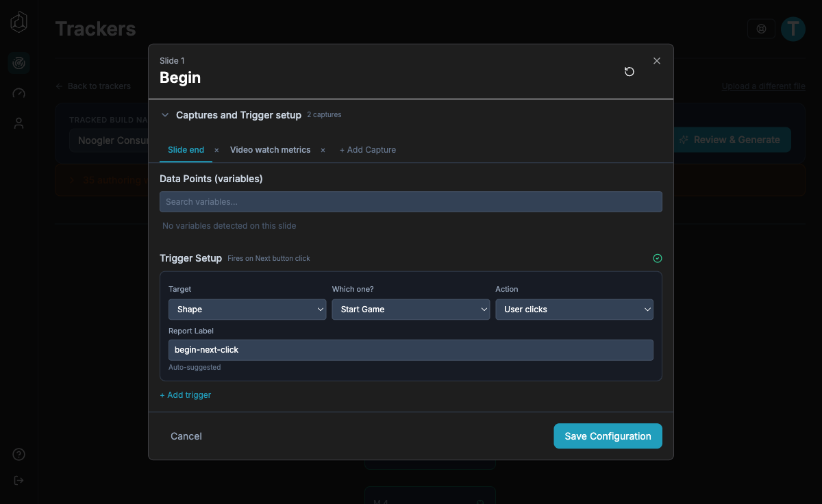
Task: Click the "Data Points (variables)" heading
Action: point(211,179)
